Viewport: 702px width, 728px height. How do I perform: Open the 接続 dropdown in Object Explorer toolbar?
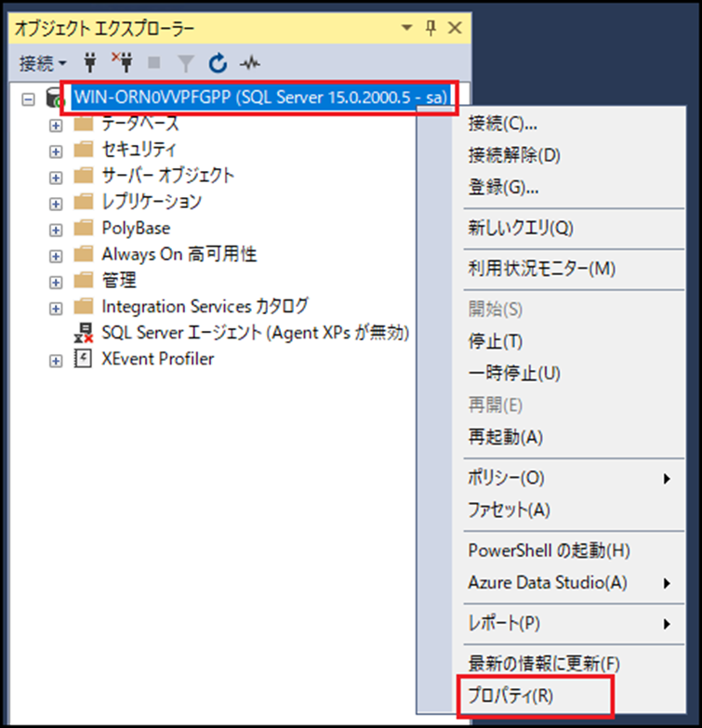point(43,63)
